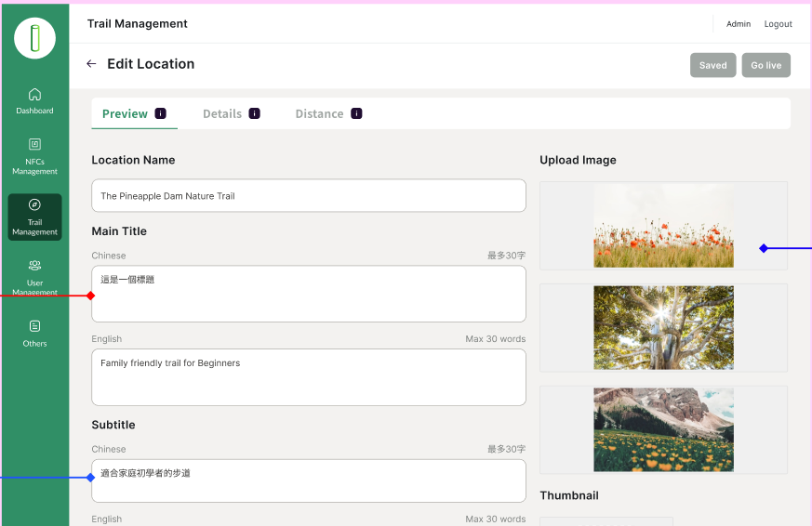
Task: Click the Admin link in header
Action: 739,24
